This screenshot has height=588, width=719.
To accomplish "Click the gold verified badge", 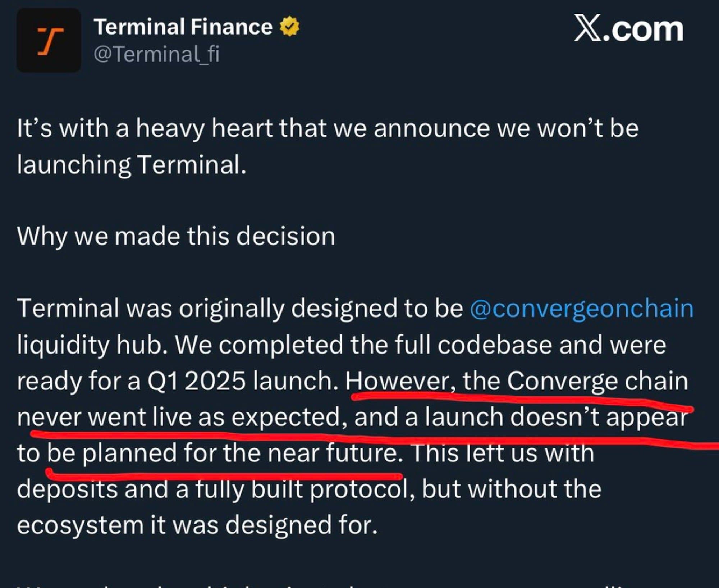I will pos(289,27).
